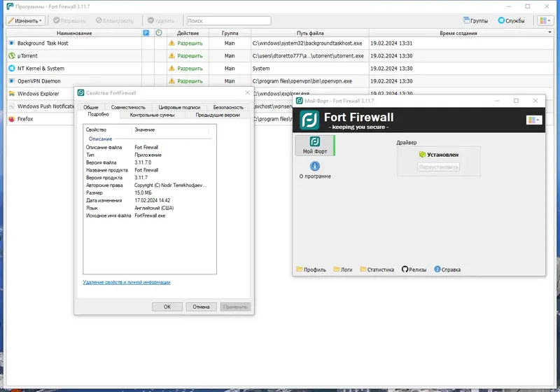Sort by the Время создания column header
The image size is (560, 392).
tap(458, 33)
